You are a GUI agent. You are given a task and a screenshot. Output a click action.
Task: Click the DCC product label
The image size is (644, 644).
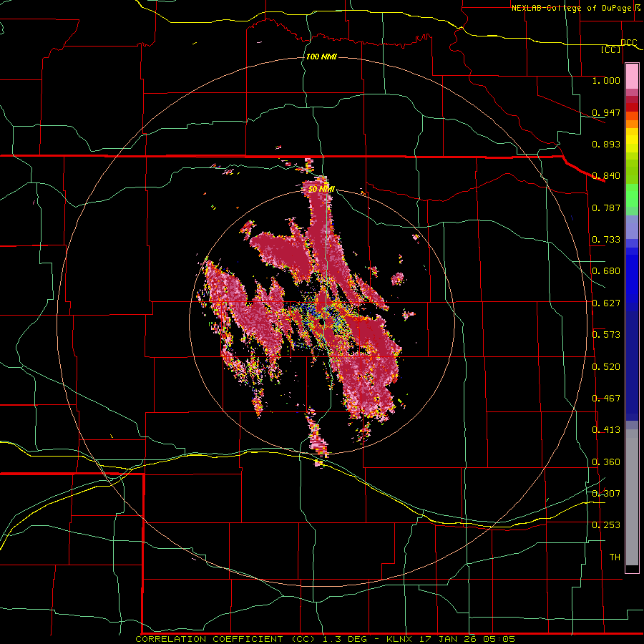(x=628, y=43)
